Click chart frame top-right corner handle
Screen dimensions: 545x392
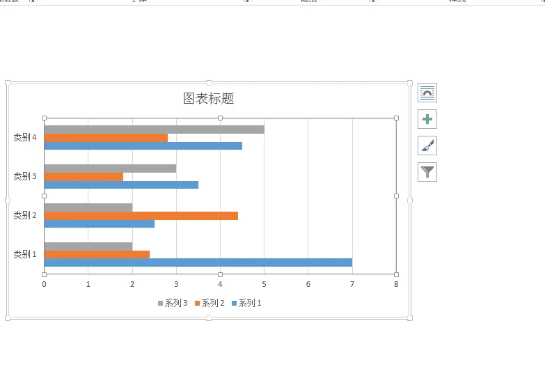[x=410, y=83]
